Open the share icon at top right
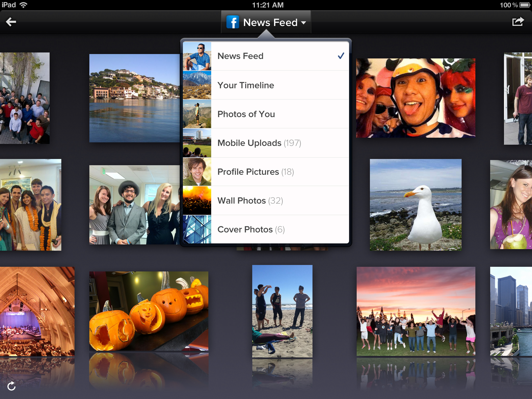 pos(518,22)
